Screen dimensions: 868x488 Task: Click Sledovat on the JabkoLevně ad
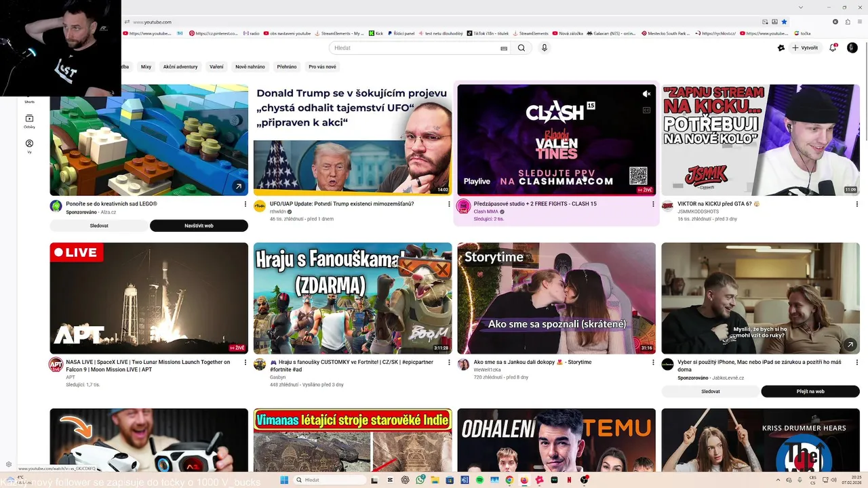(x=711, y=391)
